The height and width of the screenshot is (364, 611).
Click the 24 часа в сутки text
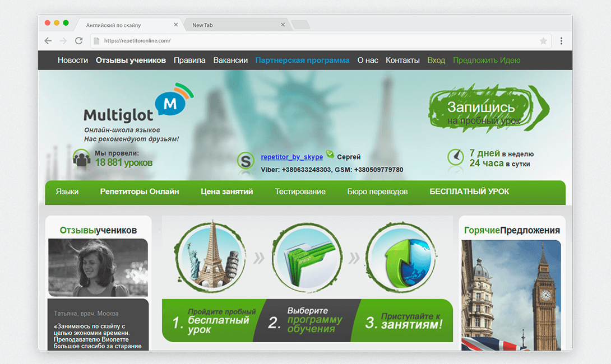coord(499,164)
